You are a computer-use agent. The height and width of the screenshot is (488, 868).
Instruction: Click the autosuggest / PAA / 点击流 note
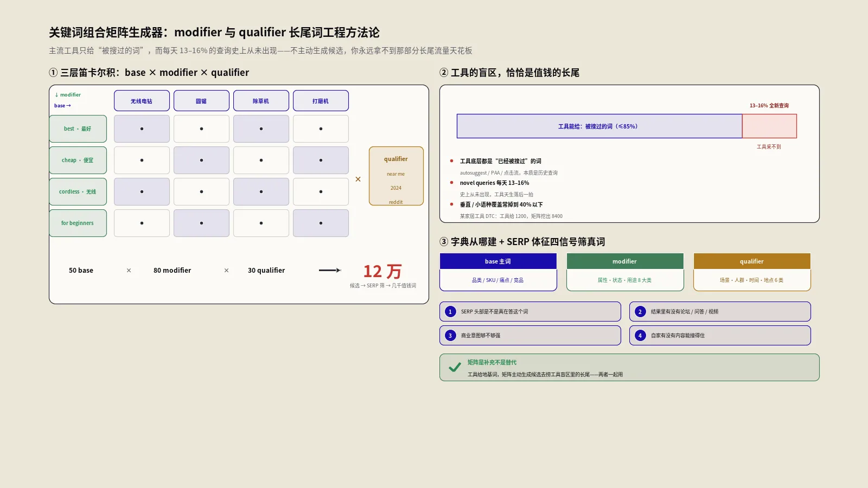(x=509, y=173)
